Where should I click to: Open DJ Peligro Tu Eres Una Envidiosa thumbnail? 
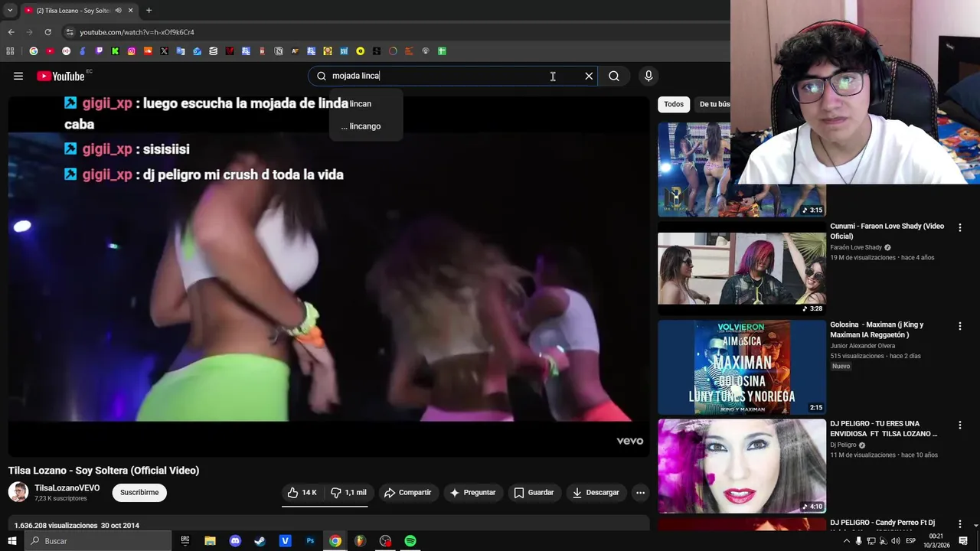[742, 465]
